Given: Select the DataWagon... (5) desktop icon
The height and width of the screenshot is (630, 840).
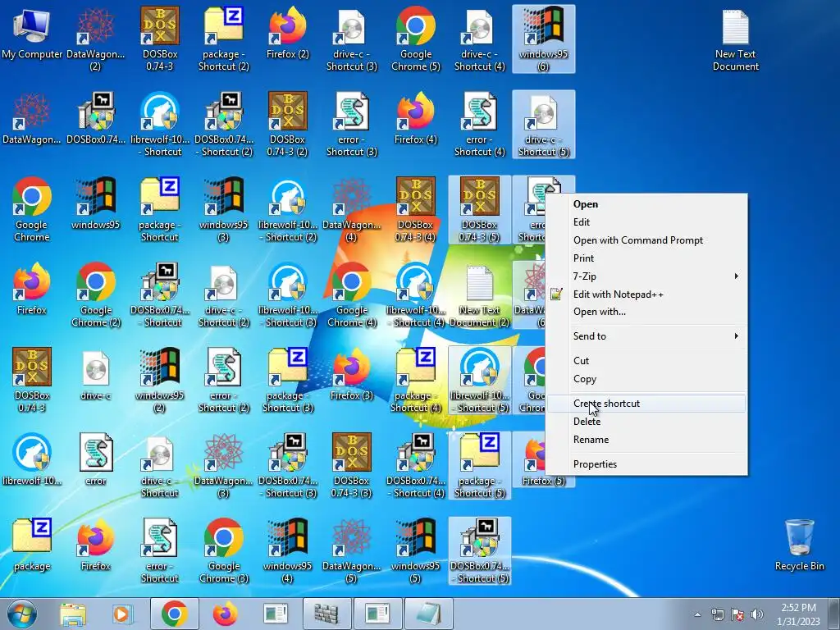Looking at the screenshot, I should (352, 550).
